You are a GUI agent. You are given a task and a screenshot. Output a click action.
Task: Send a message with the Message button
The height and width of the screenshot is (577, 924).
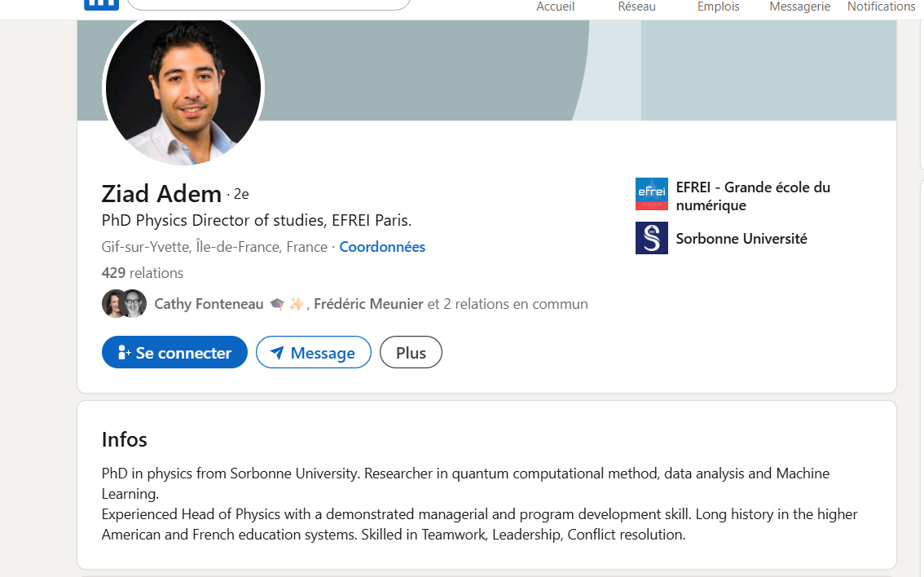pyautogui.click(x=313, y=353)
